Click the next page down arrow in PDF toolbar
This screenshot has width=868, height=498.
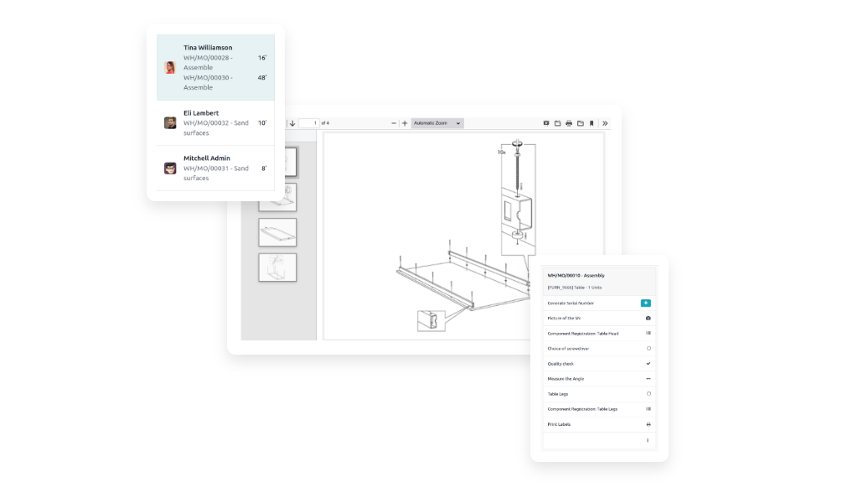tap(292, 123)
